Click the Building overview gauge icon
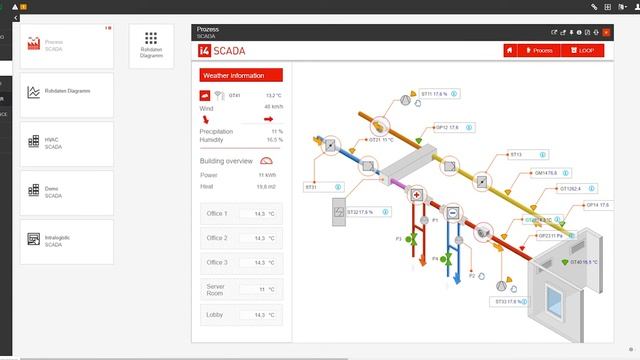The width and height of the screenshot is (640, 360). pyautogui.click(x=266, y=161)
